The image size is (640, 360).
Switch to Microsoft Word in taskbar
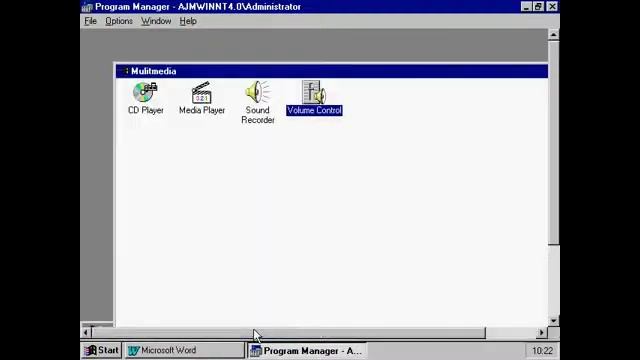[x=184, y=350]
